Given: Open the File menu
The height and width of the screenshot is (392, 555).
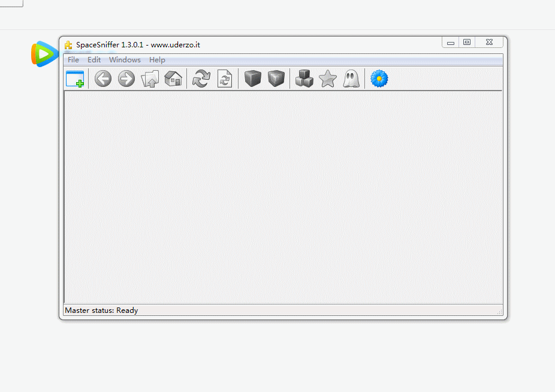Looking at the screenshot, I should 73,60.
